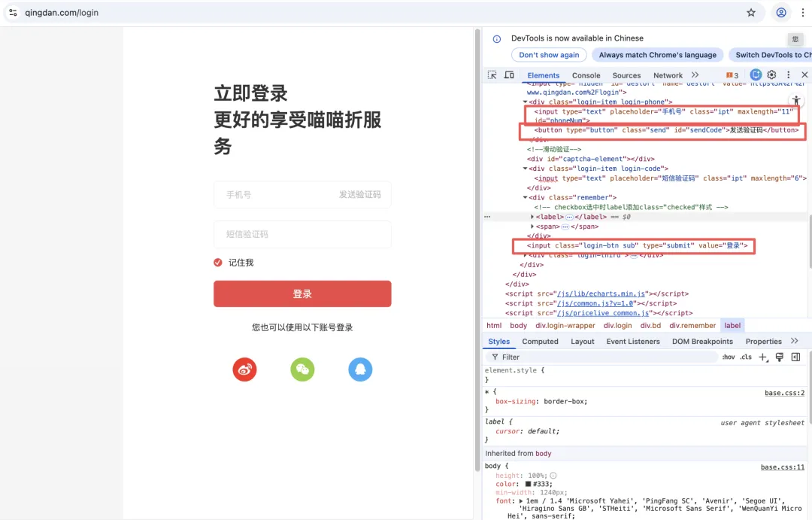Viewport: 812px width, 520px height.
Task: Select the inspect element picker icon
Action: pos(492,75)
